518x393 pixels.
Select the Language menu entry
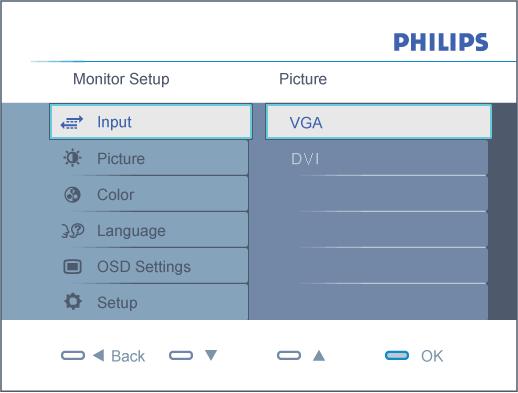tap(150, 230)
